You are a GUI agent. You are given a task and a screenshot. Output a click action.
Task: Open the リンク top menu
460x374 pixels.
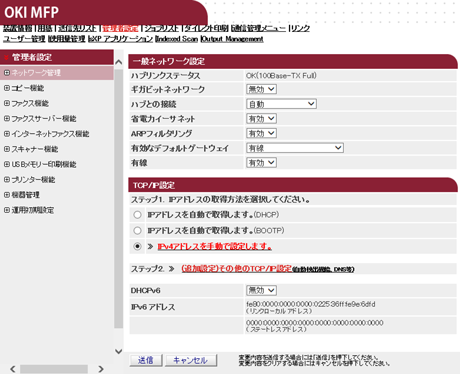300,28
